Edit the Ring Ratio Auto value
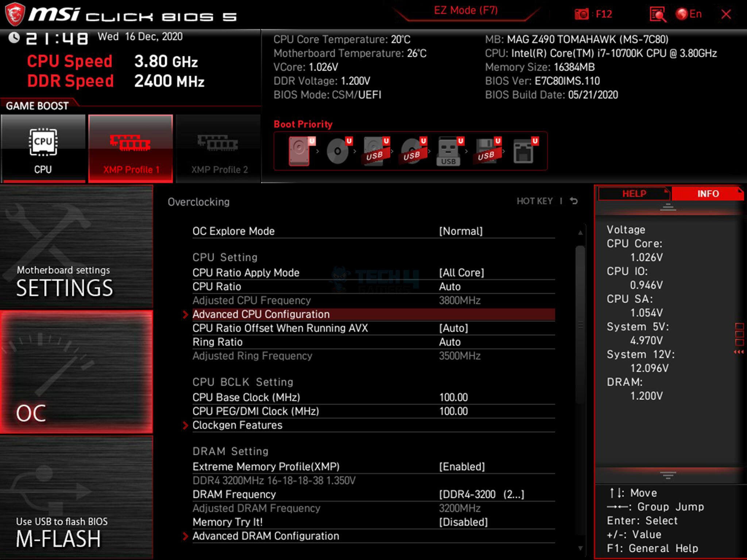 [x=450, y=342]
